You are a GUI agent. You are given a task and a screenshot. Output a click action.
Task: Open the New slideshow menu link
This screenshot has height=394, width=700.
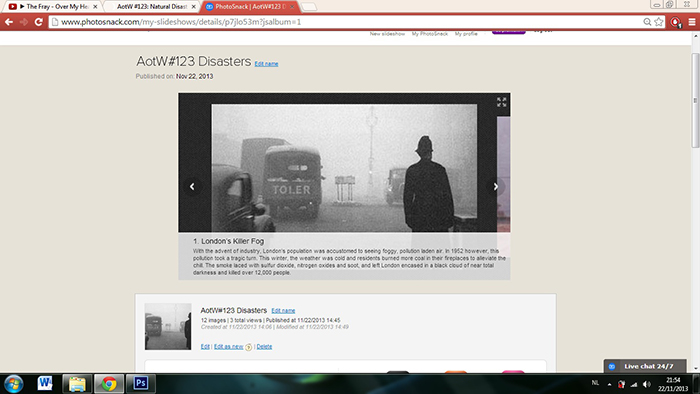click(x=387, y=34)
